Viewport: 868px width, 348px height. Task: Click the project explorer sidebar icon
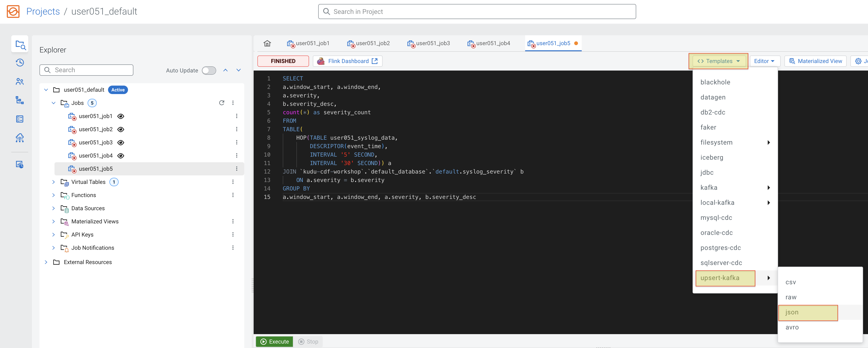tap(20, 44)
